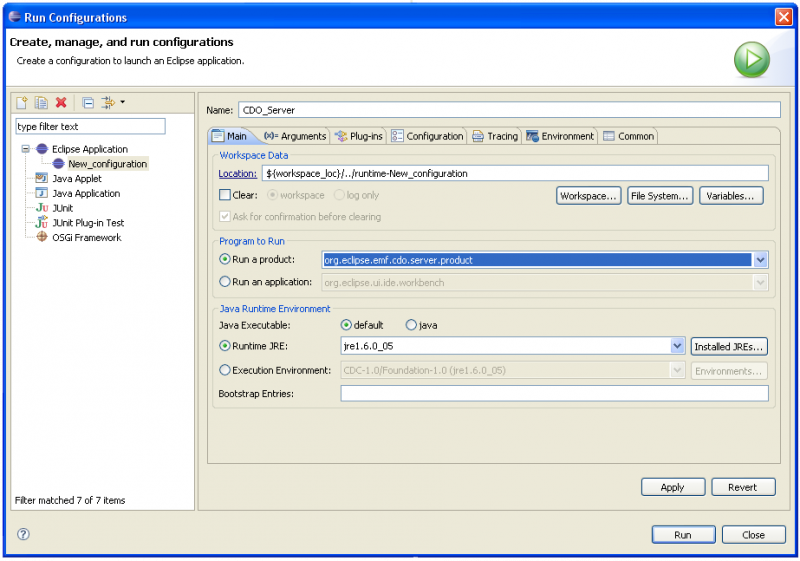Click the Workspace... button
Screen dimensions: 800x561
pyautogui.click(x=588, y=196)
